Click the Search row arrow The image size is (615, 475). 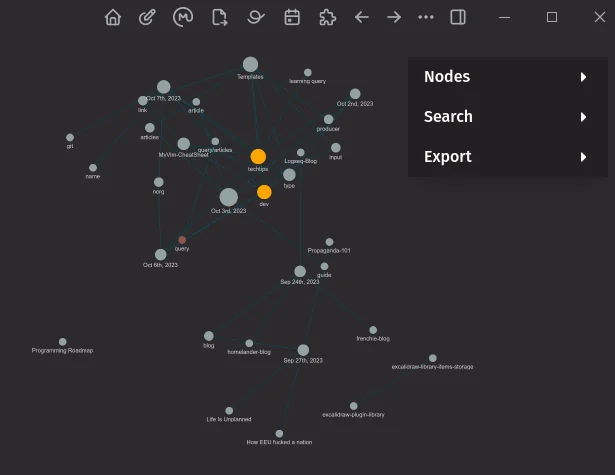(x=583, y=117)
